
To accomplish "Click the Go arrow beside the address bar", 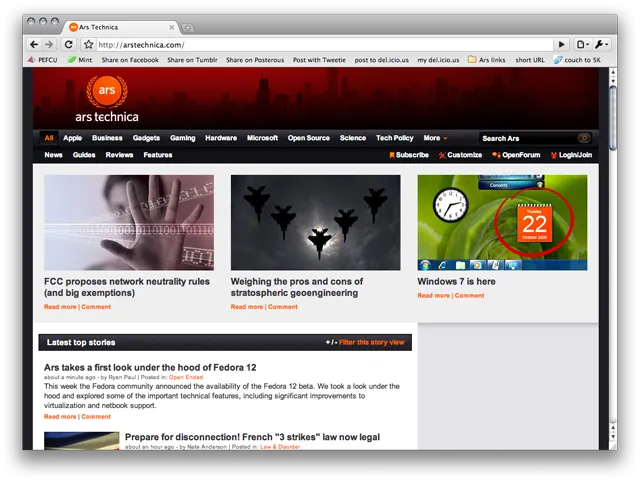I will coord(562,44).
